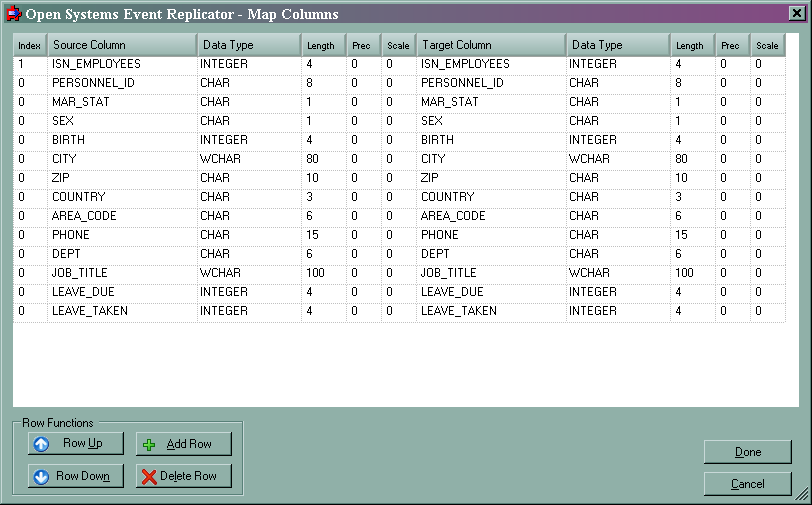Click target length 10 in ZIP row
The width and height of the screenshot is (812, 505).
[x=693, y=178]
